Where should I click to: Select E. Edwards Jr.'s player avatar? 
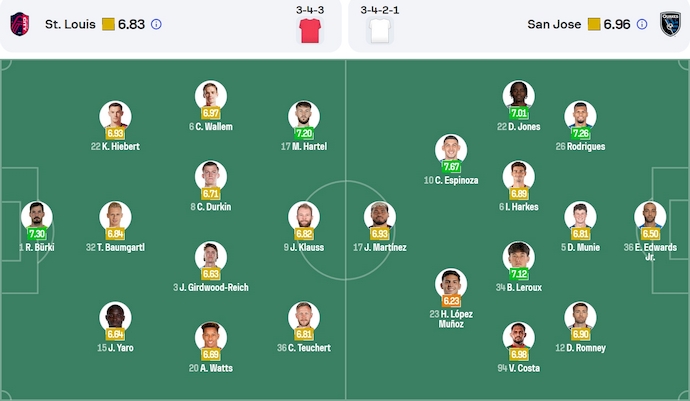pos(650,215)
